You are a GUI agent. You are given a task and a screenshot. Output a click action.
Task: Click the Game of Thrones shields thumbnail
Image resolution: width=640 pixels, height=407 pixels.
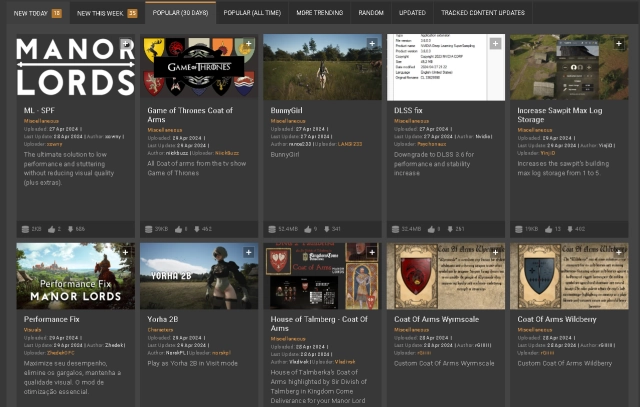click(199, 67)
